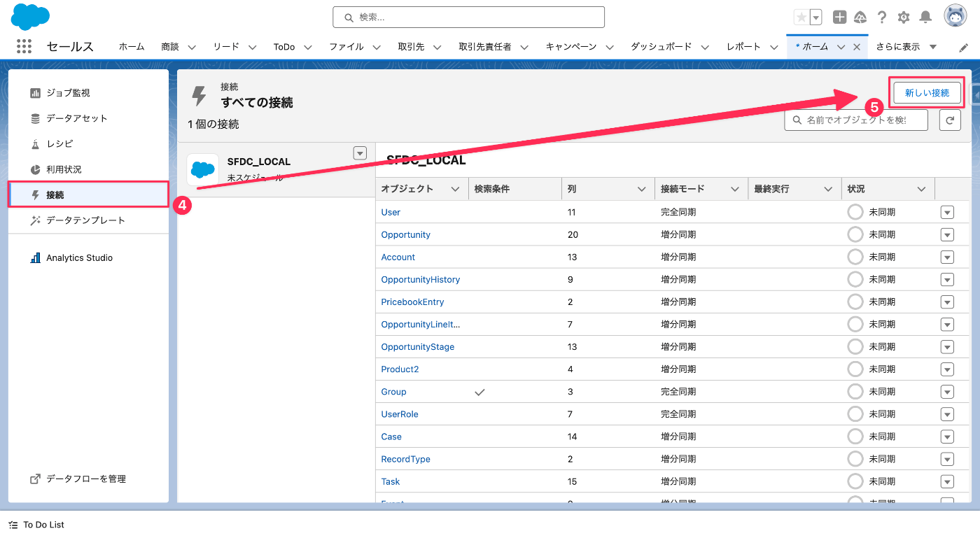Open the row actions menu for Task
Image resolution: width=980 pixels, height=538 pixels.
click(x=947, y=481)
